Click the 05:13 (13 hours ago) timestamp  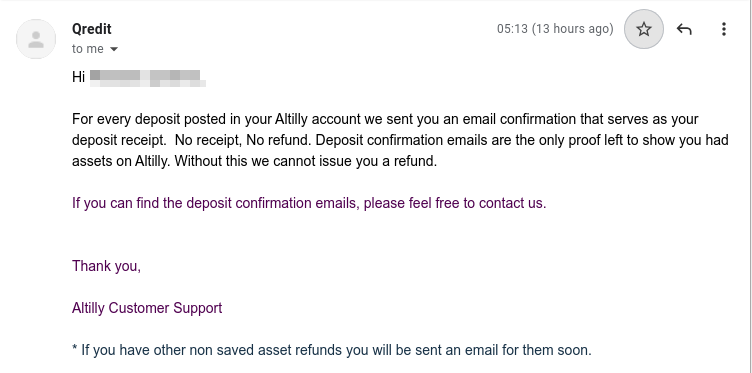click(x=555, y=29)
